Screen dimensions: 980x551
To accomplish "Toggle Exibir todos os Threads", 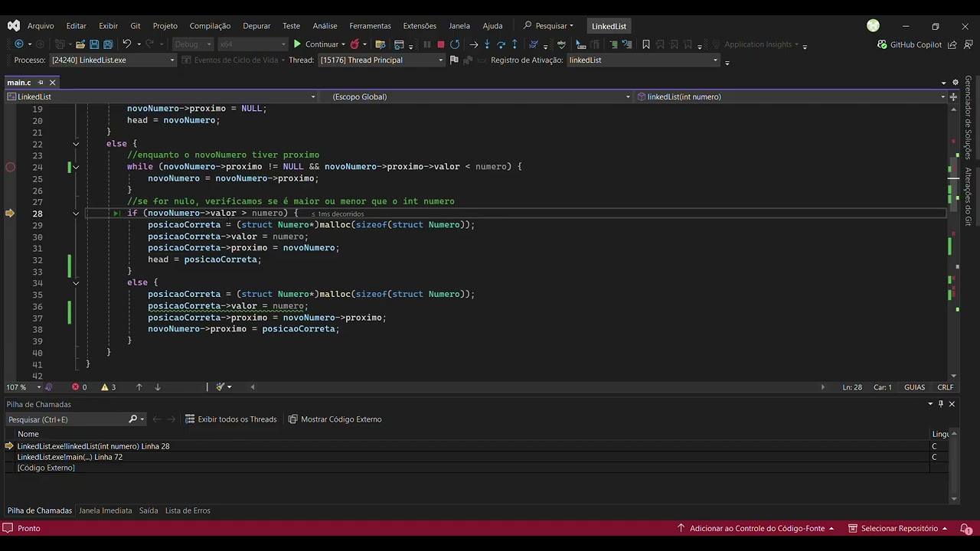I will click(230, 419).
